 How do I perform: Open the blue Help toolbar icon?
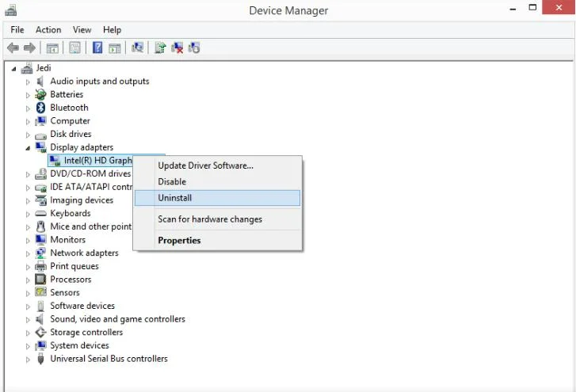(x=97, y=48)
